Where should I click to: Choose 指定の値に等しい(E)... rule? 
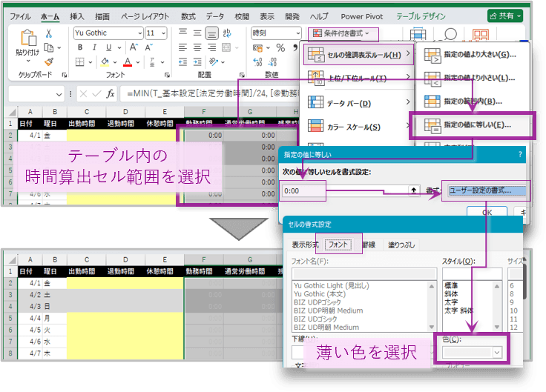472,125
